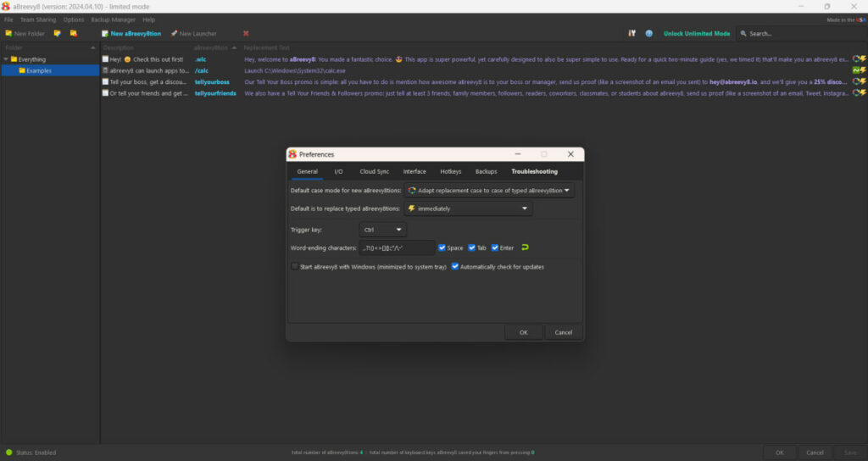Image resolution: width=868 pixels, height=461 pixels.
Task: Click the 'tellyourfriends' abbreviation cell
Action: tap(215, 93)
